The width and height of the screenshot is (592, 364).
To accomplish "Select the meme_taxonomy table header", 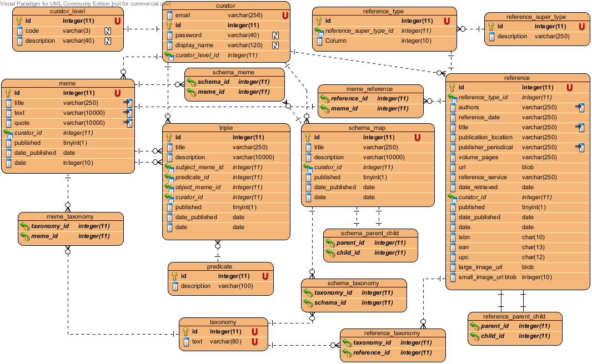I will click(x=70, y=216).
